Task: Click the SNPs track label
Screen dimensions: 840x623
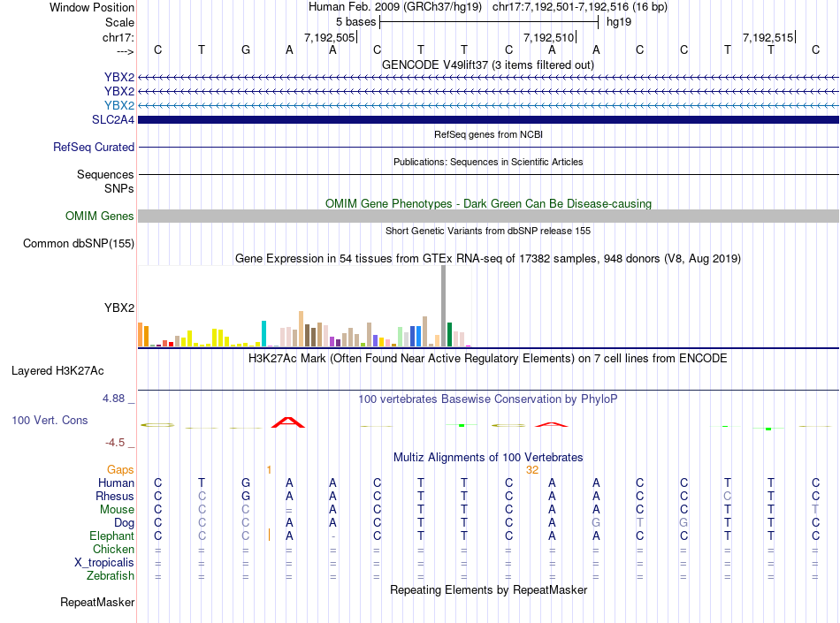Action: (119, 188)
